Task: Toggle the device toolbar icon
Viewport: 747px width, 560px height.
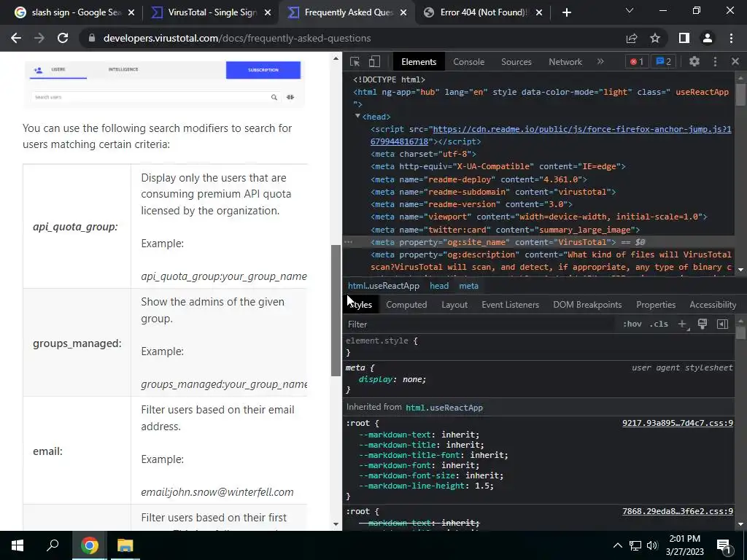Action: tap(374, 61)
